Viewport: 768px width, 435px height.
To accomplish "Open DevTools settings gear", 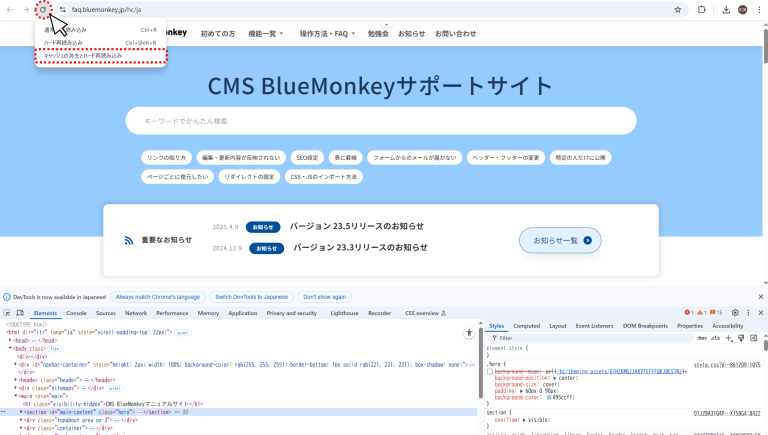I will tap(735, 313).
